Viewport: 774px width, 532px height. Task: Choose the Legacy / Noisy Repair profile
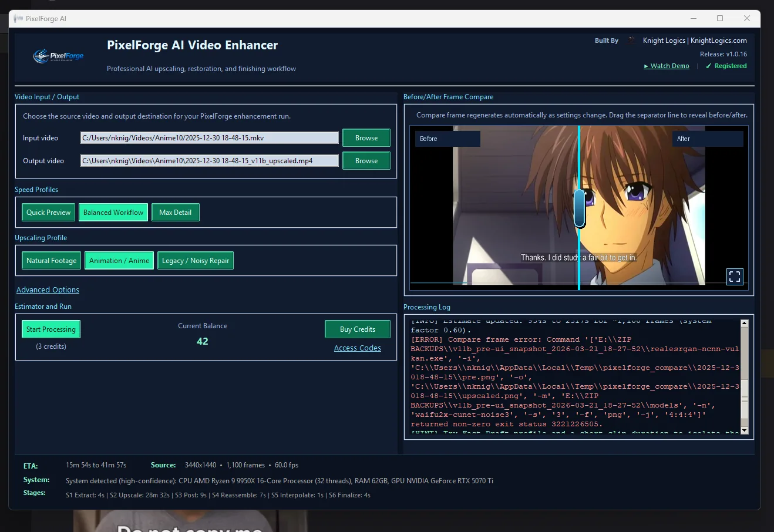(x=196, y=261)
